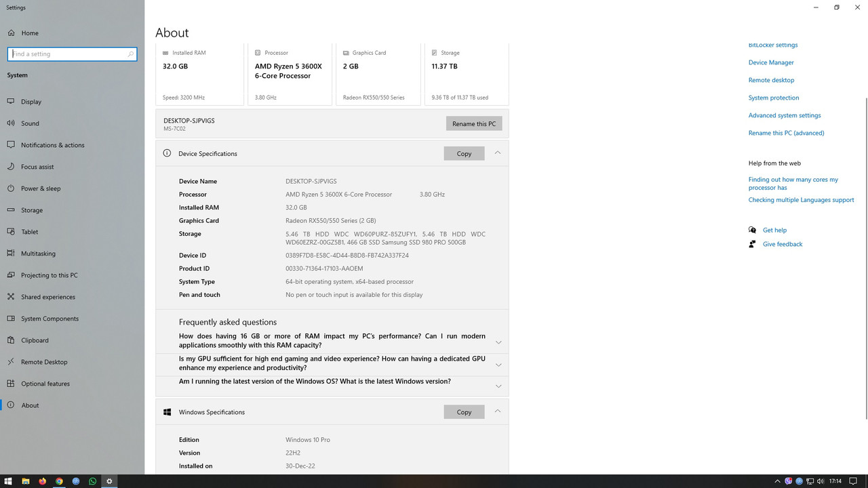The image size is (868, 488).
Task: Click the Storage summary card
Action: coord(467,75)
